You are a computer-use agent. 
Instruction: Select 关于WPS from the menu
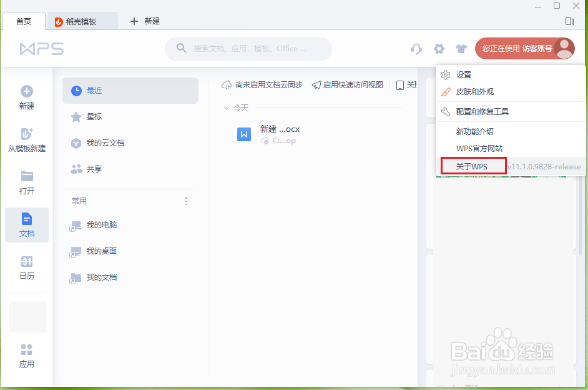click(473, 166)
